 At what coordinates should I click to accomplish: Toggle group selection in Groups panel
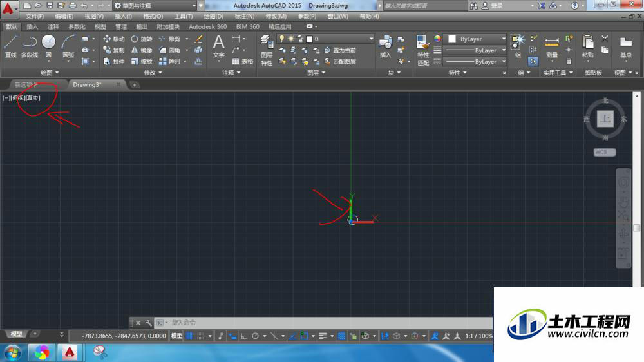click(x=533, y=61)
